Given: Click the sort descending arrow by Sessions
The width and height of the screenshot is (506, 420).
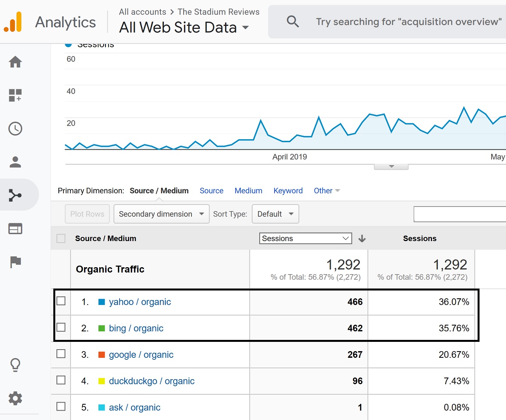Looking at the screenshot, I should point(362,238).
